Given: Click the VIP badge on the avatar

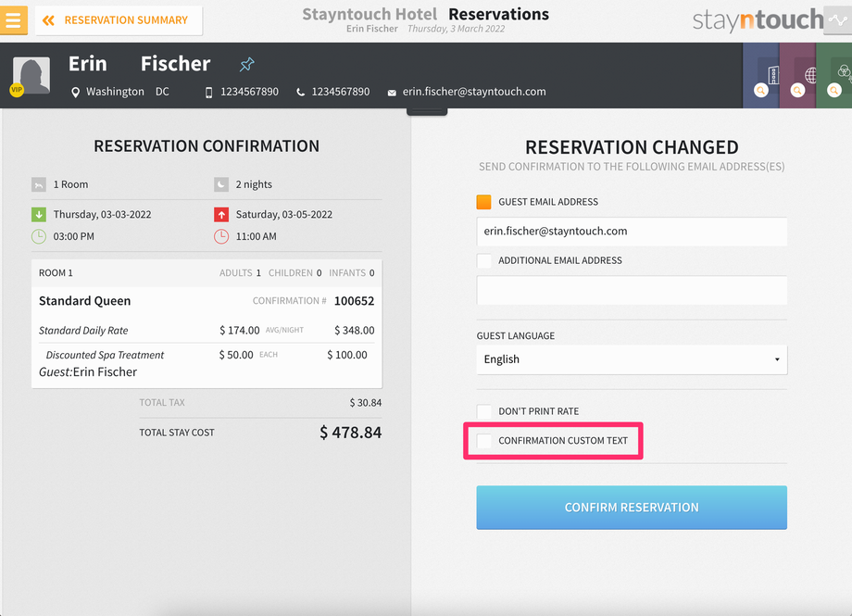Looking at the screenshot, I should click(17, 90).
